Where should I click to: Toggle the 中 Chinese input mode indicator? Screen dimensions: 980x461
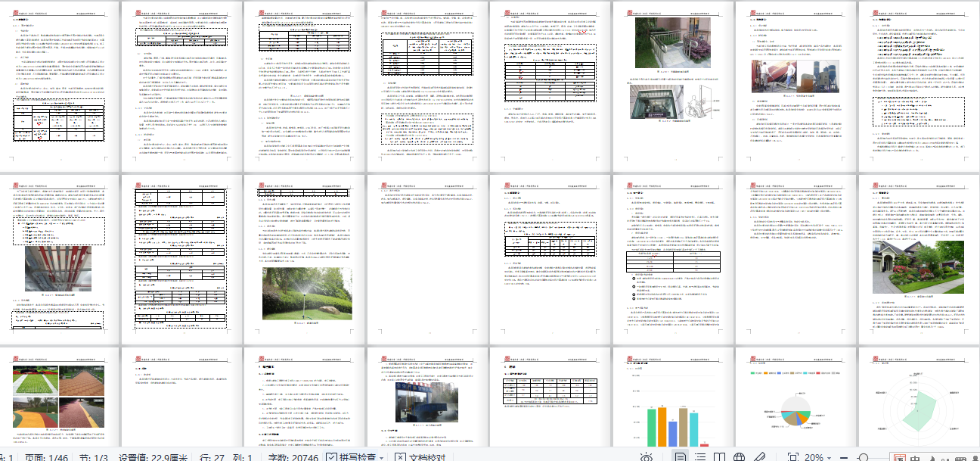pos(916,457)
